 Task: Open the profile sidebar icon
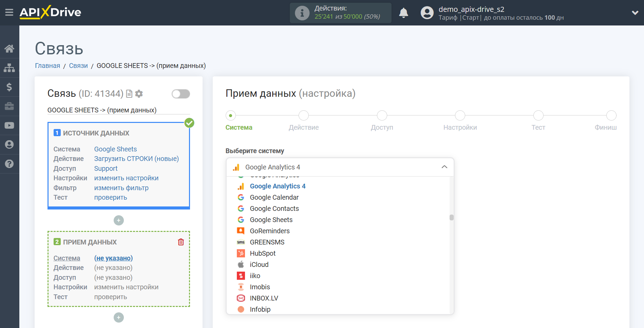tap(9, 145)
